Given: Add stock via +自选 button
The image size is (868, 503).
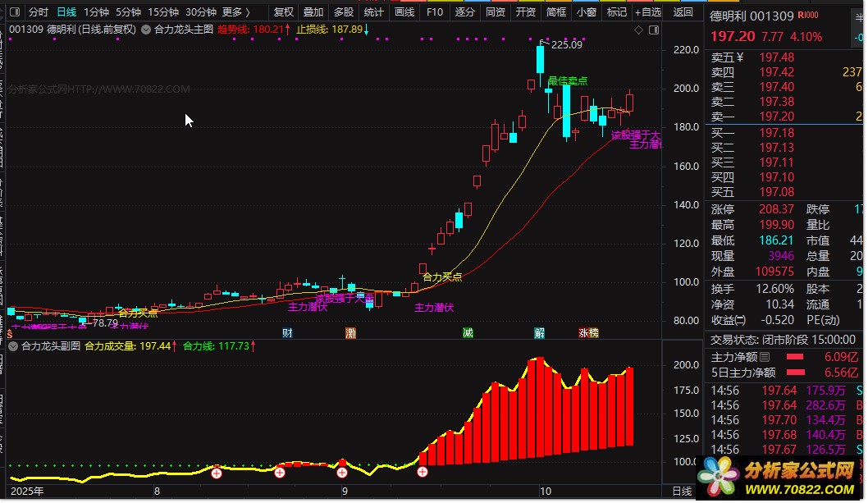Looking at the screenshot, I should click(x=647, y=11).
